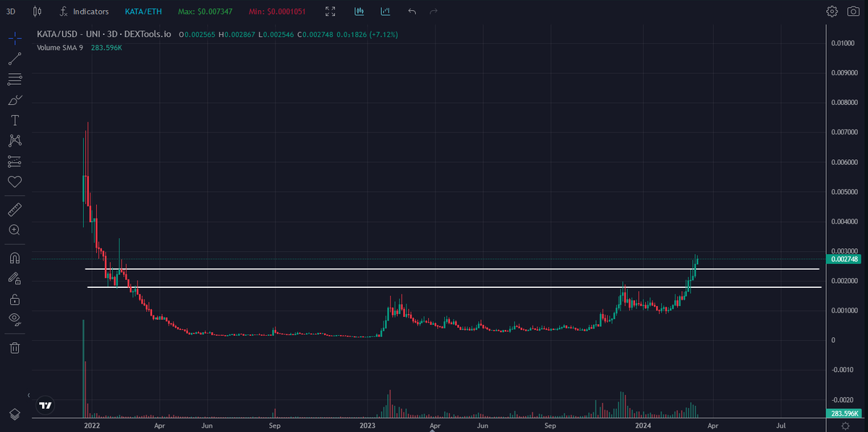Toggle hide all drawings eye icon
This screenshot has height=432, width=868.
click(14, 319)
